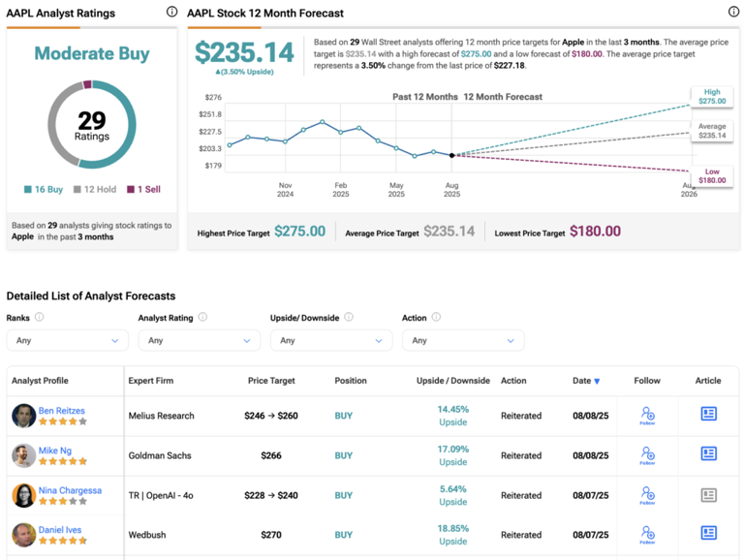The image size is (744, 560).
Task: Follow analyst Mike Ng
Action: coord(648,455)
